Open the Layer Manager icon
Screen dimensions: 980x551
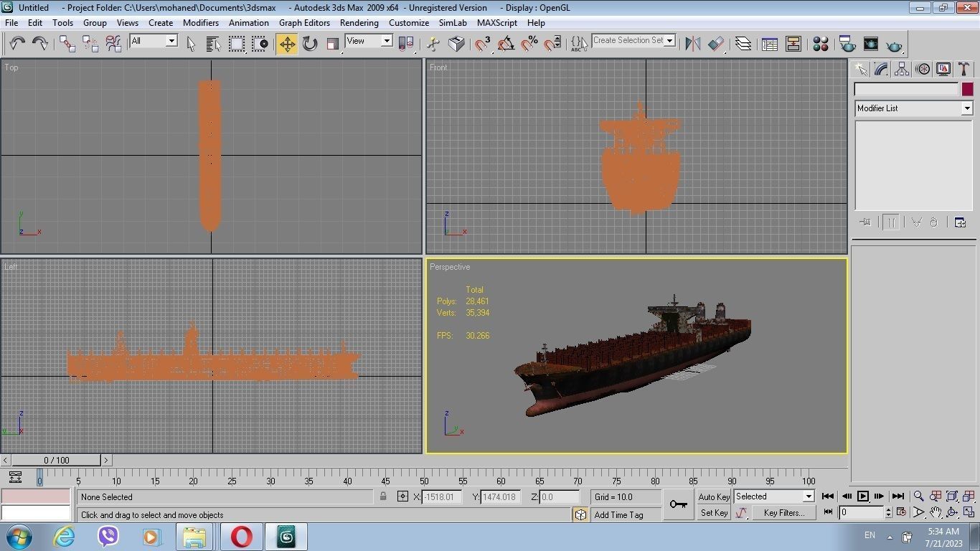743,44
